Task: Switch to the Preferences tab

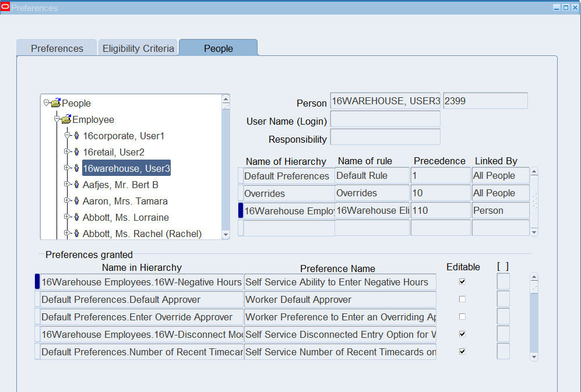Action: [x=57, y=48]
